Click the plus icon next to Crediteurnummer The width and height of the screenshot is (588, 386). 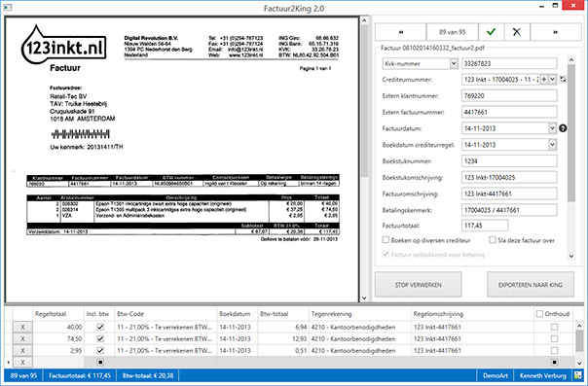pos(544,80)
